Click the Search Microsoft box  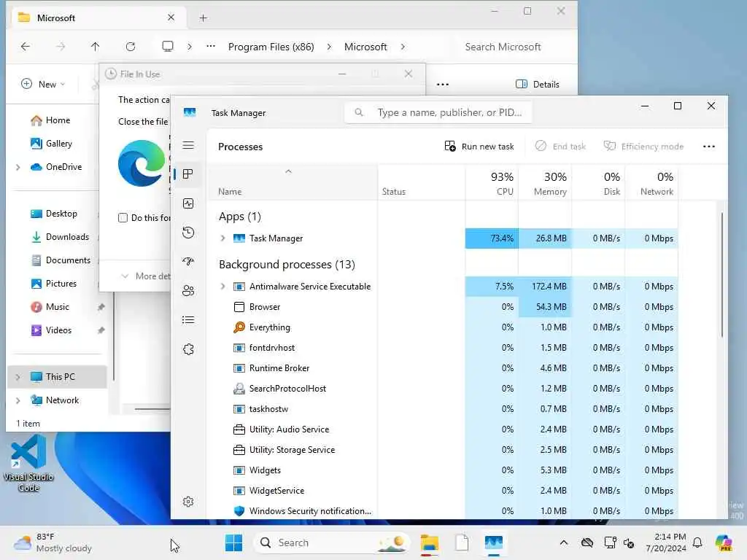coord(503,47)
